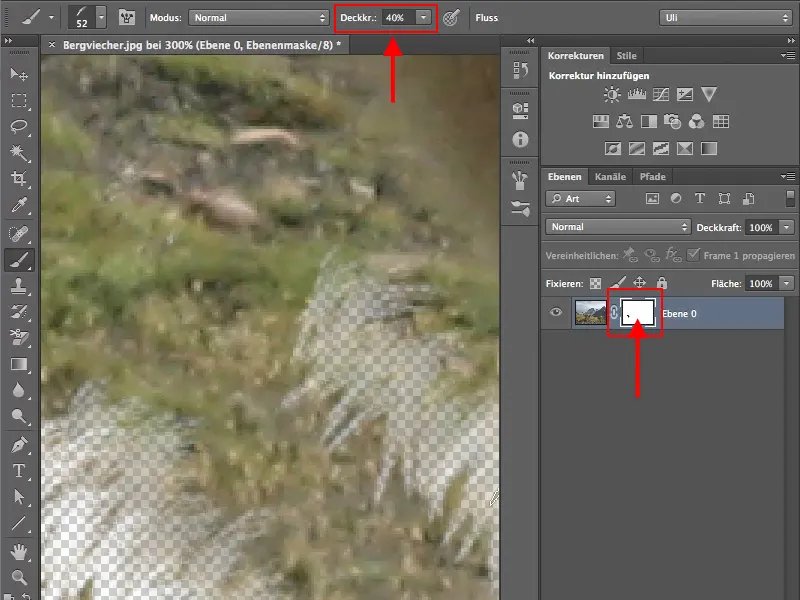Open the Modus blend mode dropdown

[x=259, y=18]
